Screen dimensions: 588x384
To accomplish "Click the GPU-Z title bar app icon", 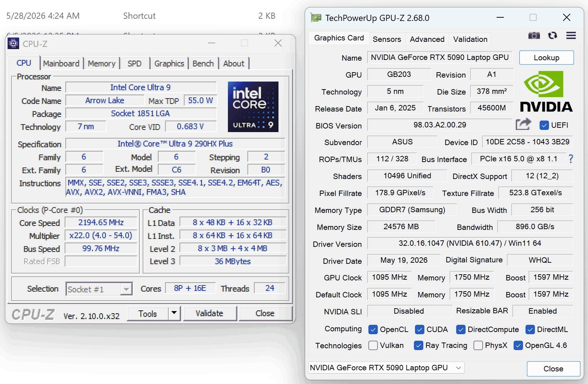I will 316,18.
